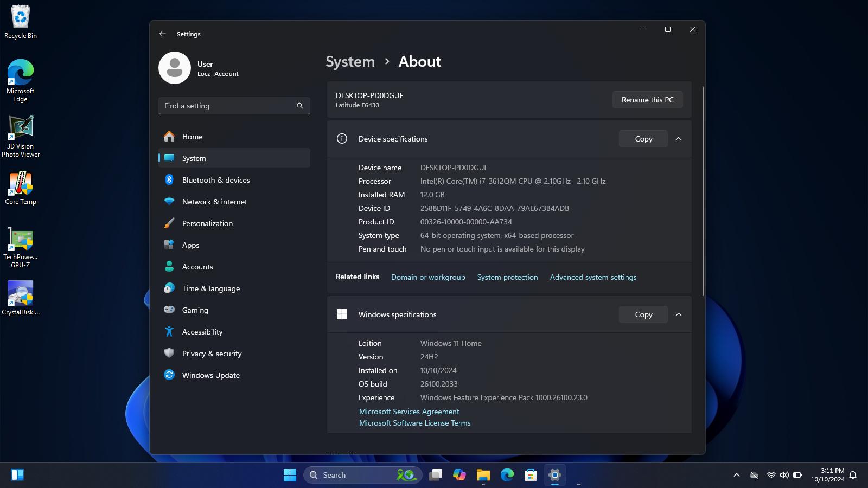The height and width of the screenshot is (488, 868).
Task: Focus the Find a setting field
Action: [234, 106]
